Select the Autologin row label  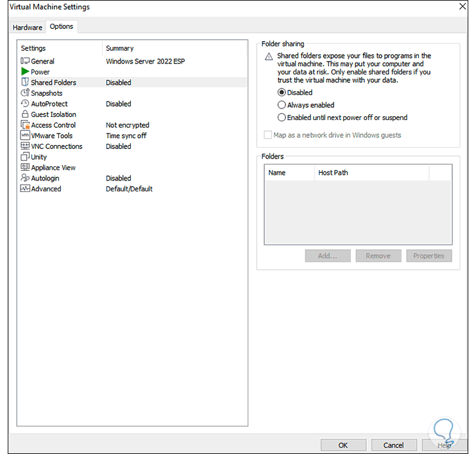(45, 178)
